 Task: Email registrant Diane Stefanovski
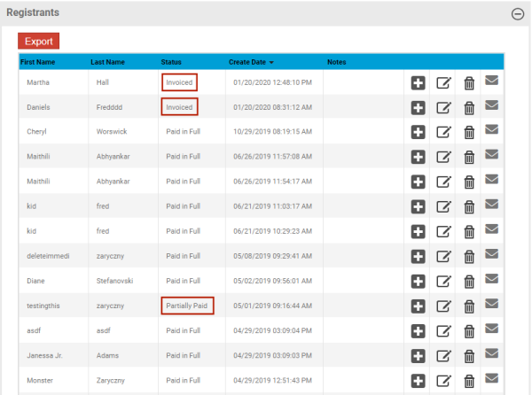(x=492, y=280)
